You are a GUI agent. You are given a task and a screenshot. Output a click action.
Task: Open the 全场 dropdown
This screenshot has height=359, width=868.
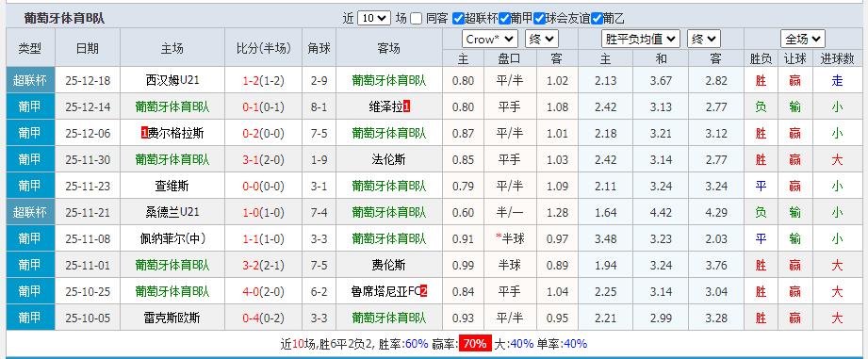[803, 40]
